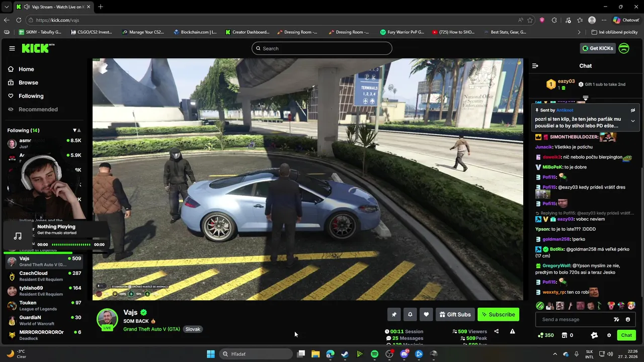
Task: Focus the Kick Search box
Action: coord(322,48)
